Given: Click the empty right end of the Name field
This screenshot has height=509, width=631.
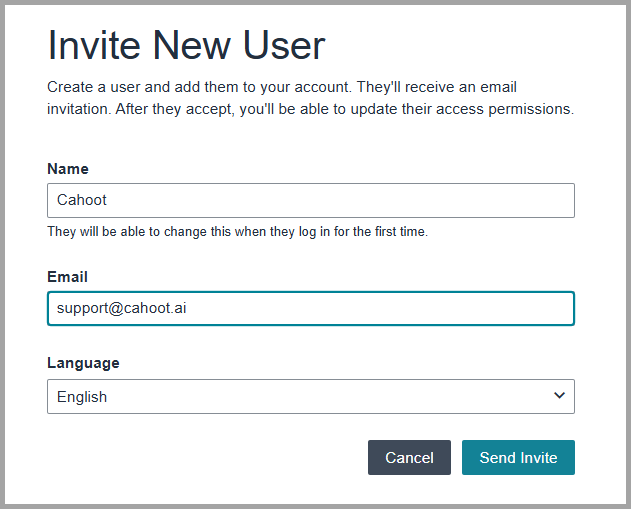Looking at the screenshot, I should 523,200.
